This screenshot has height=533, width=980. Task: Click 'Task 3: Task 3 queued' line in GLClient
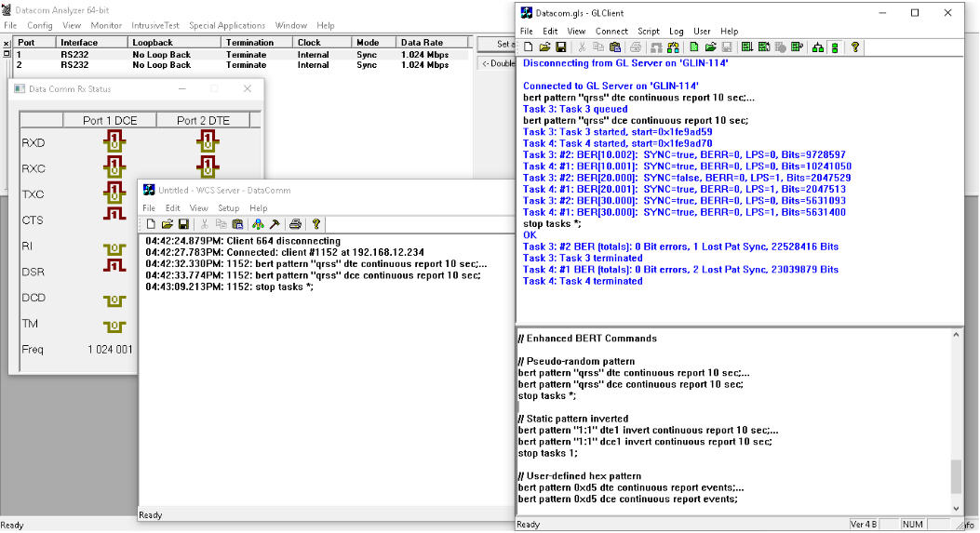click(x=575, y=109)
